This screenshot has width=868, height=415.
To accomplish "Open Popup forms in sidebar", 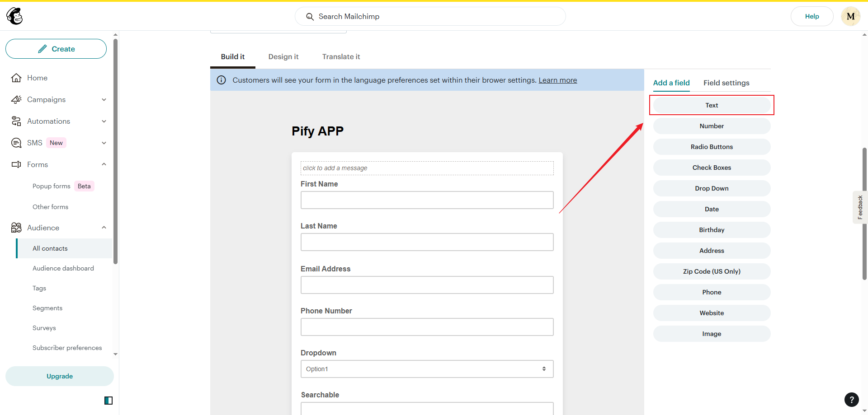I will pyautogui.click(x=52, y=186).
